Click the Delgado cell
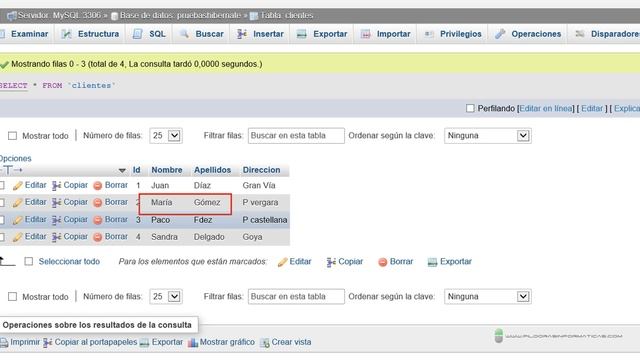The image size is (640, 360). 209,237
